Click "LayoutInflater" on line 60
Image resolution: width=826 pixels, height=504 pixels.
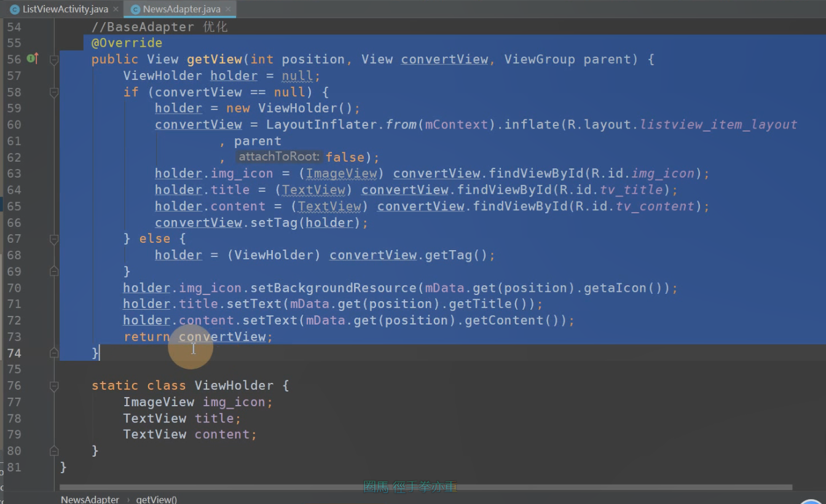click(321, 125)
